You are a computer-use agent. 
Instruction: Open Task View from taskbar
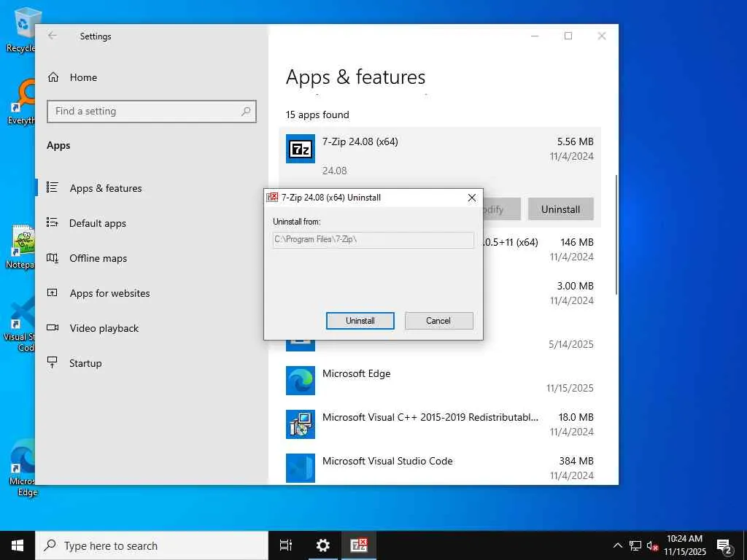tap(286, 545)
